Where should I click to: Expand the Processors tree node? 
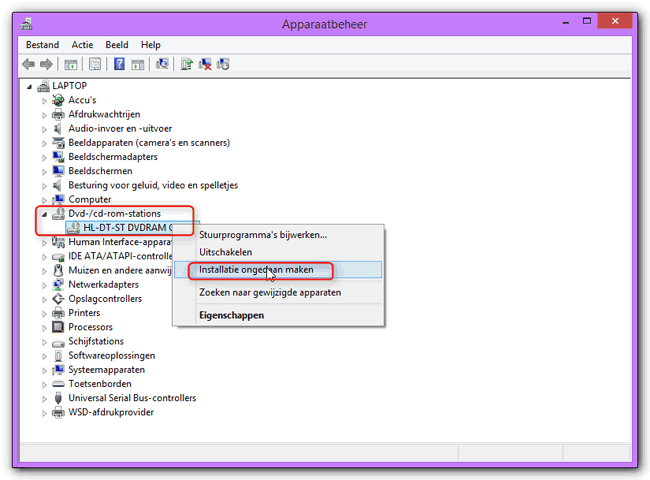pyautogui.click(x=43, y=327)
